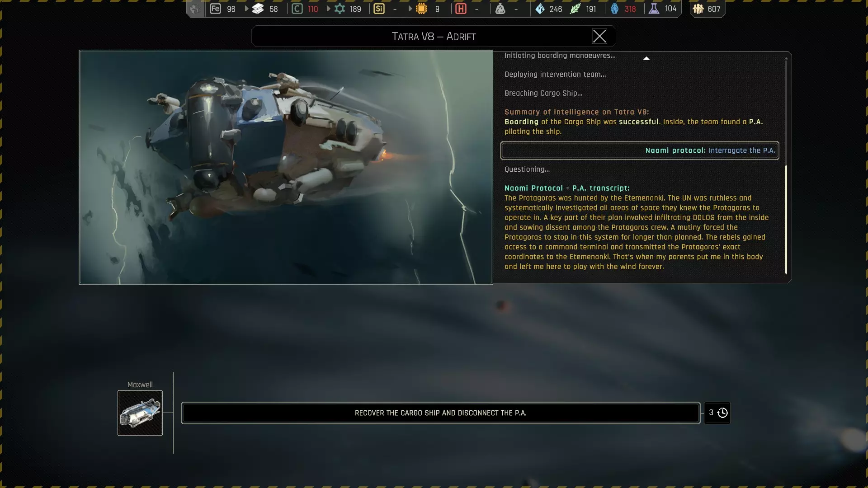
Task: Choose Recover the cargo ship and disconnect P.A.
Action: pyautogui.click(x=440, y=413)
